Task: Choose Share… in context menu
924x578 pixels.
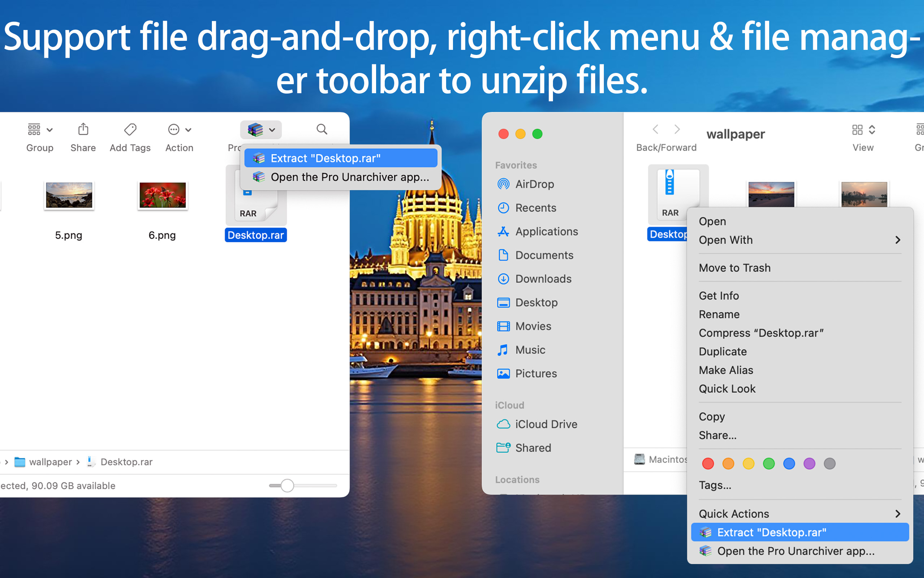Action: tap(800, 435)
